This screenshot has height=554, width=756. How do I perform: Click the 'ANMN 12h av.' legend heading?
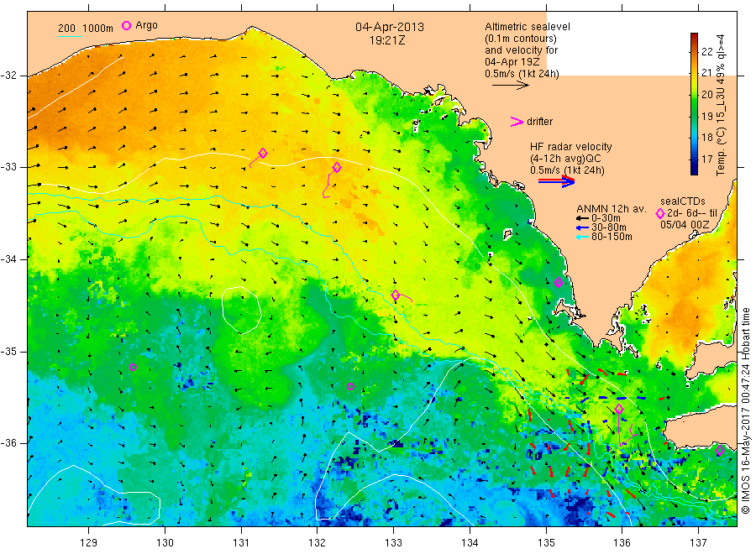[611, 209]
